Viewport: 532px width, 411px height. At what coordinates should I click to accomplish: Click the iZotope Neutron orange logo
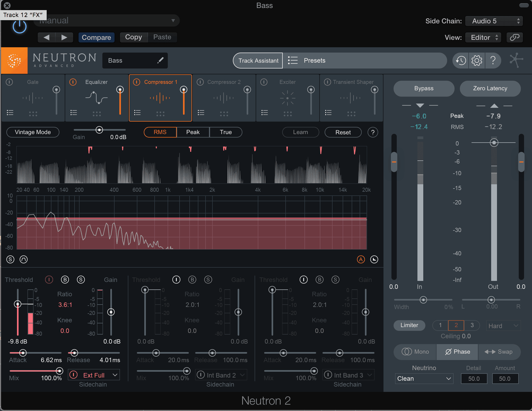14,61
